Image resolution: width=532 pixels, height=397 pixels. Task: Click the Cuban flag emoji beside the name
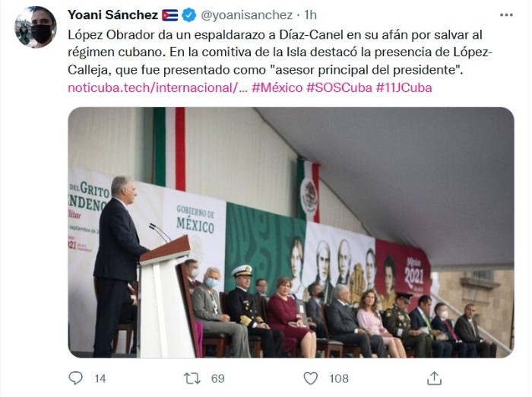click(x=170, y=14)
